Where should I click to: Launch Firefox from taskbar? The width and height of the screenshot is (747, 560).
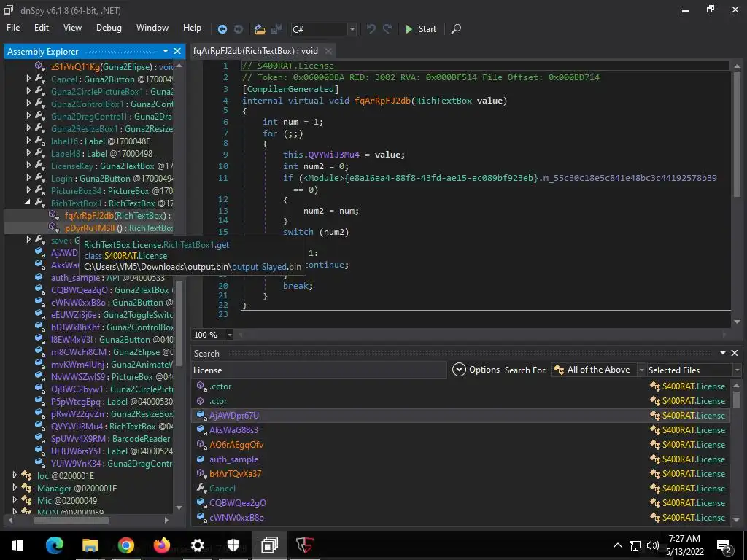(x=161, y=545)
